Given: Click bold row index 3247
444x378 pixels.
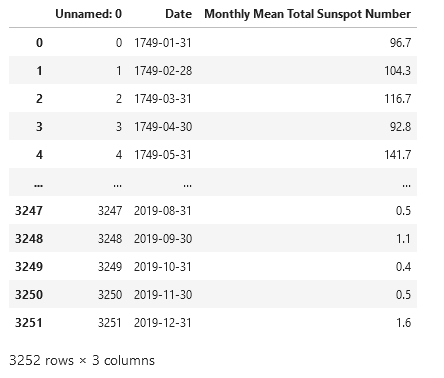Looking at the screenshot, I should point(29,211).
